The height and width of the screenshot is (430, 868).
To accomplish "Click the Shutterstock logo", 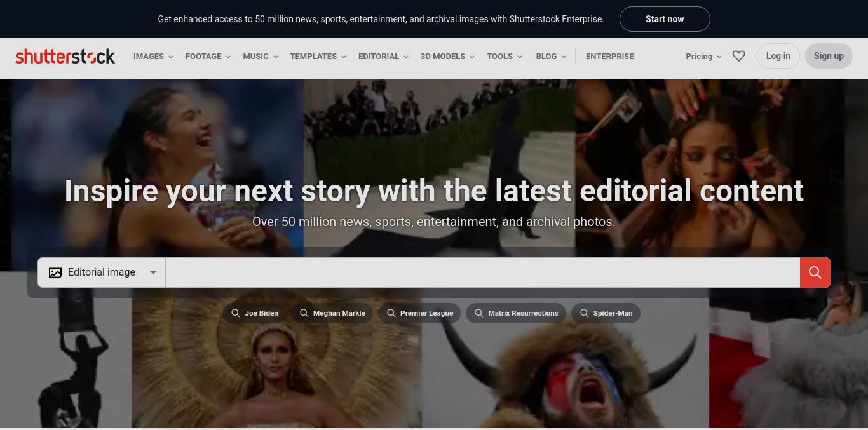I will coord(65,56).
